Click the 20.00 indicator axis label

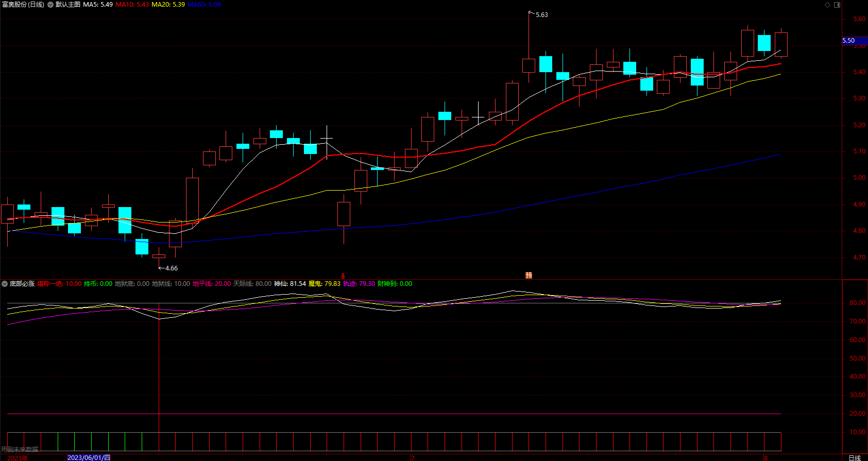click(858, 414)
